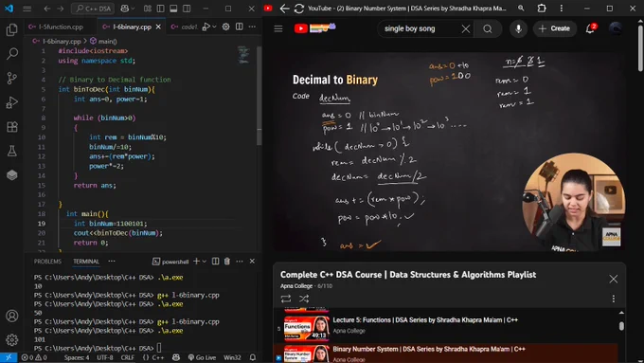644x363 pixels.
Task: Change indentation via Spaces: 4
Action: [x=77, y=357]
